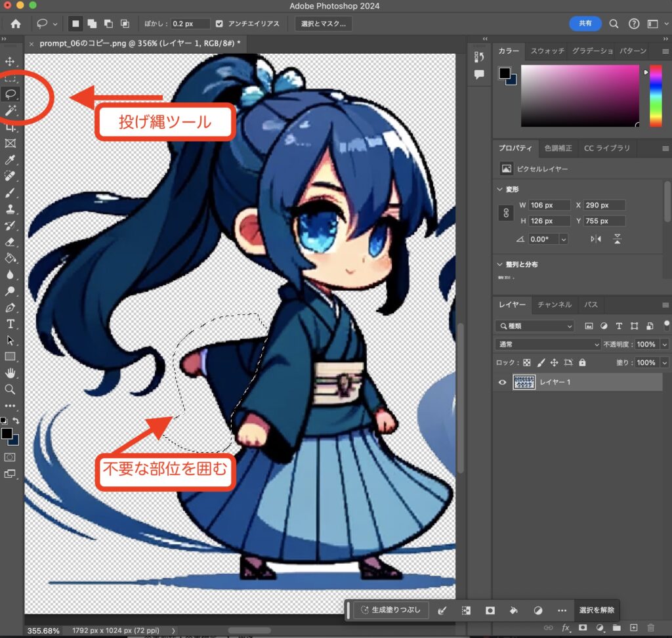Select the Paint Bucket tool

pyautogui.click(x=10, y=258)
